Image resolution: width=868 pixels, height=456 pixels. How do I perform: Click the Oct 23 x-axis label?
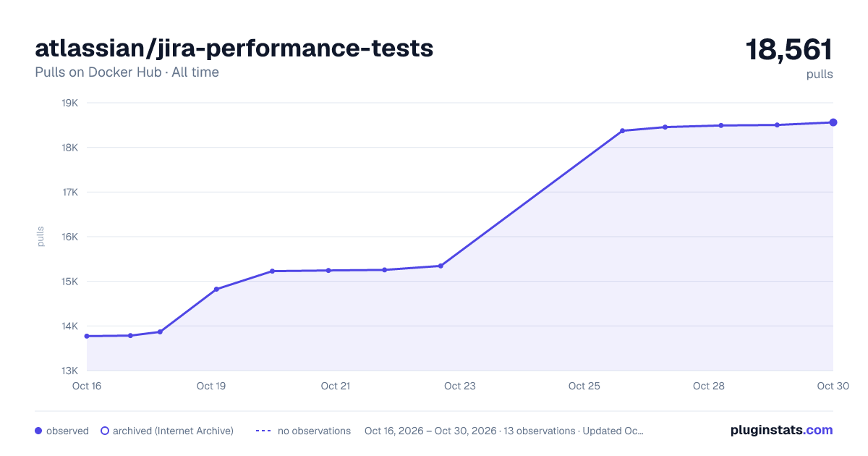click(x=460, y=386)
